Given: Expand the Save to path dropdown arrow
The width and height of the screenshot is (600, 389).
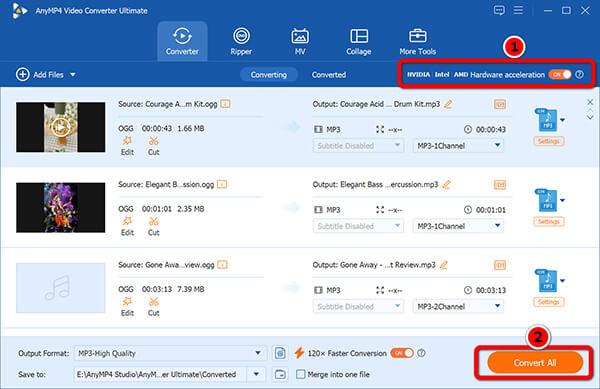Looking at the screenshot, I should (256, 374).
